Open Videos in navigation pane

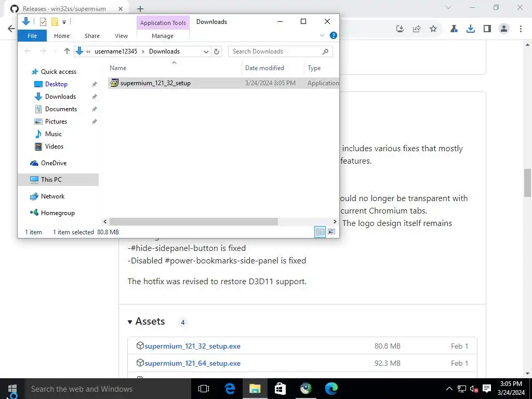[x=54, y=147]
